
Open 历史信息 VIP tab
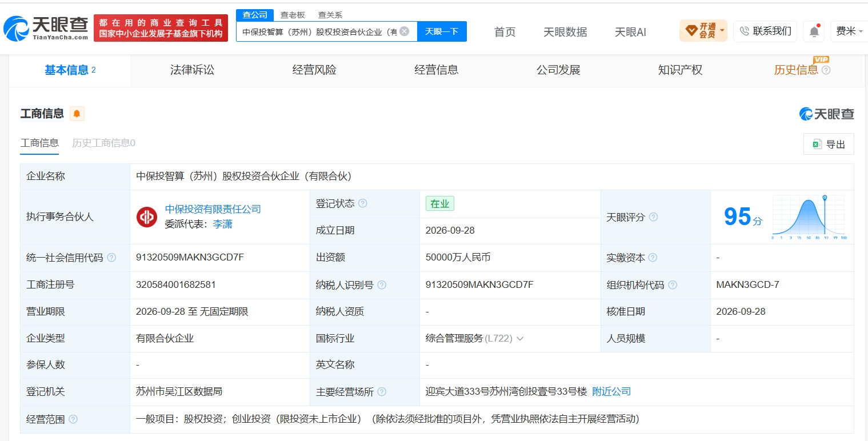pyautogui.click(x=796, y=70)
